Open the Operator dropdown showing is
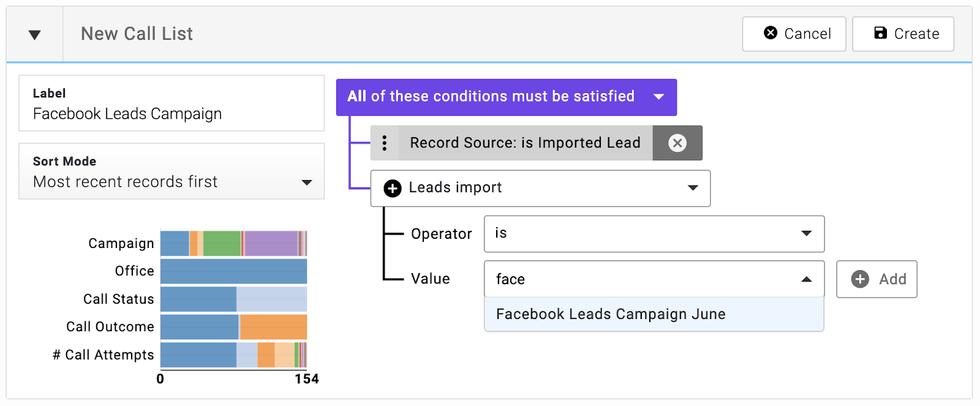 pos(654,234)
